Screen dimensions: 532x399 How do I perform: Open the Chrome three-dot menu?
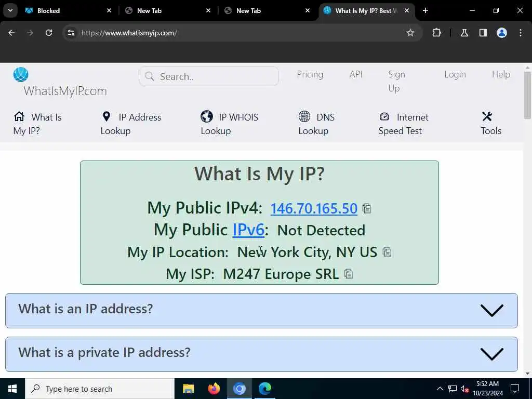pyautogui.click(x=521, y=33)
